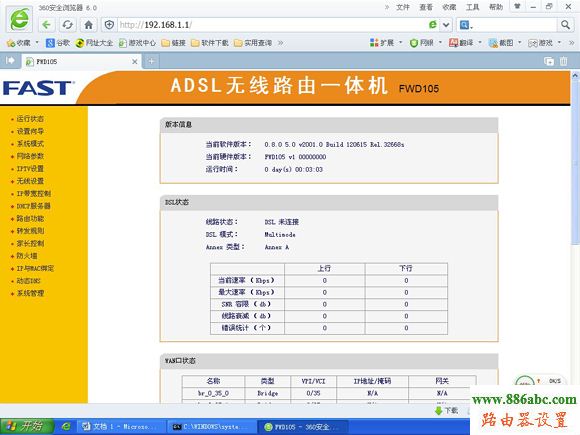Expand the 网银 dropdown arrow
The width and height of the screenshot is (580, 435).
pos(440,43)
